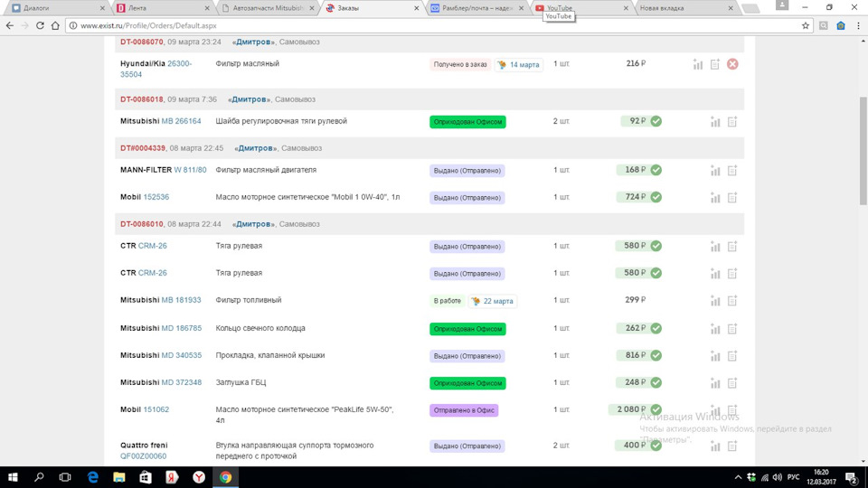Open part number MB 266164 link
Viewport: 868px width, 488px height.
181,121
